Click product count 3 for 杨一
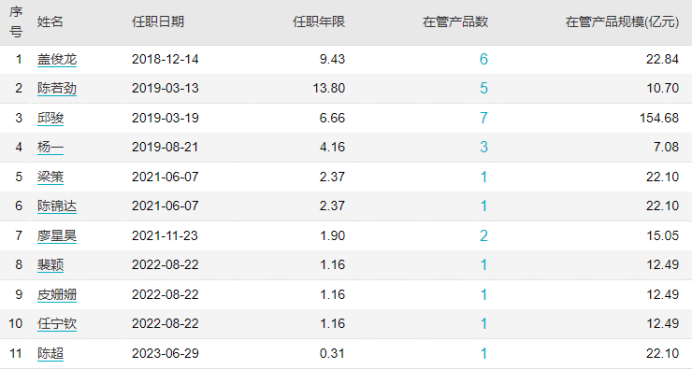This screenshot has width=692, height=370. click(x=484, y=147)
